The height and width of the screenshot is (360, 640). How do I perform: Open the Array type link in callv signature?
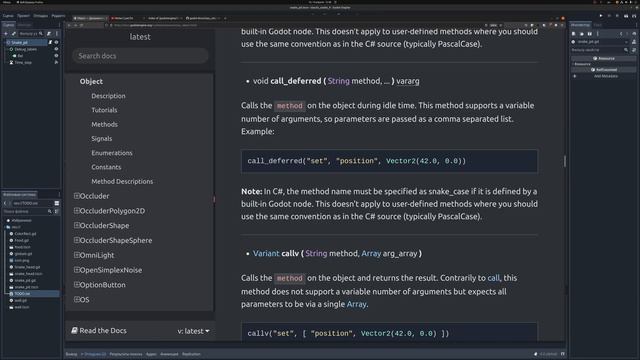pyautogui.click(x=371, y=253)
